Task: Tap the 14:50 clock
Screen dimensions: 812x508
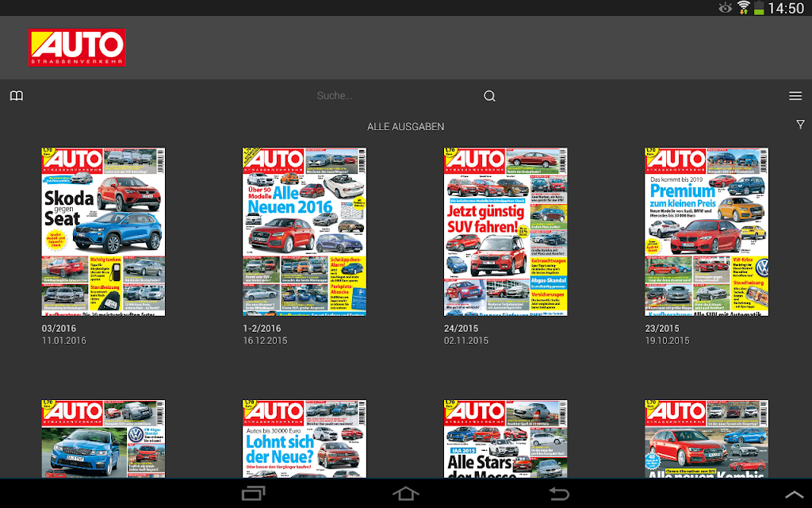Action: tap(786, 8)
